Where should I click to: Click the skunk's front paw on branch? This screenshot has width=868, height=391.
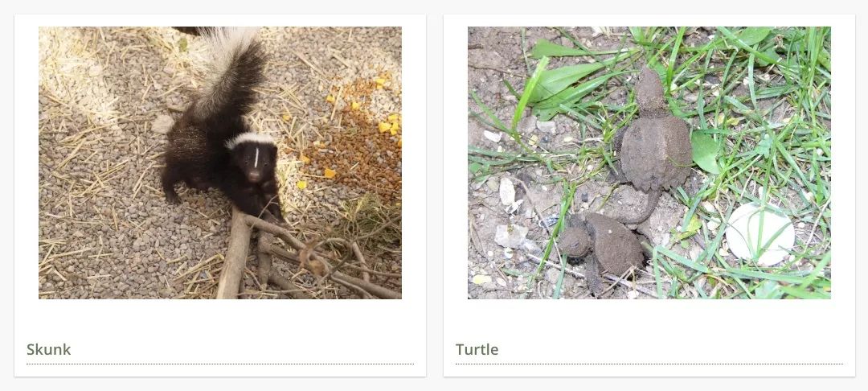pyautogui.click(x=272, y=212)
